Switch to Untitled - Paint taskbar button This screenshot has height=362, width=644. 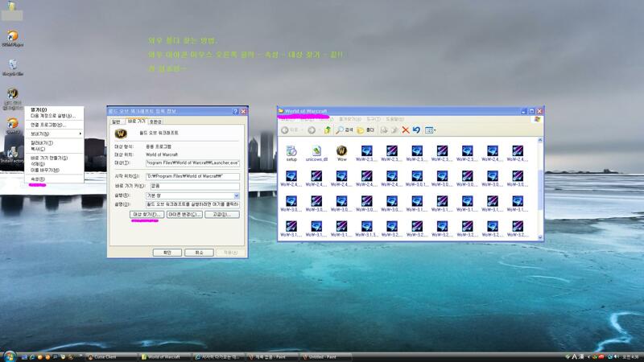point(326,357)
